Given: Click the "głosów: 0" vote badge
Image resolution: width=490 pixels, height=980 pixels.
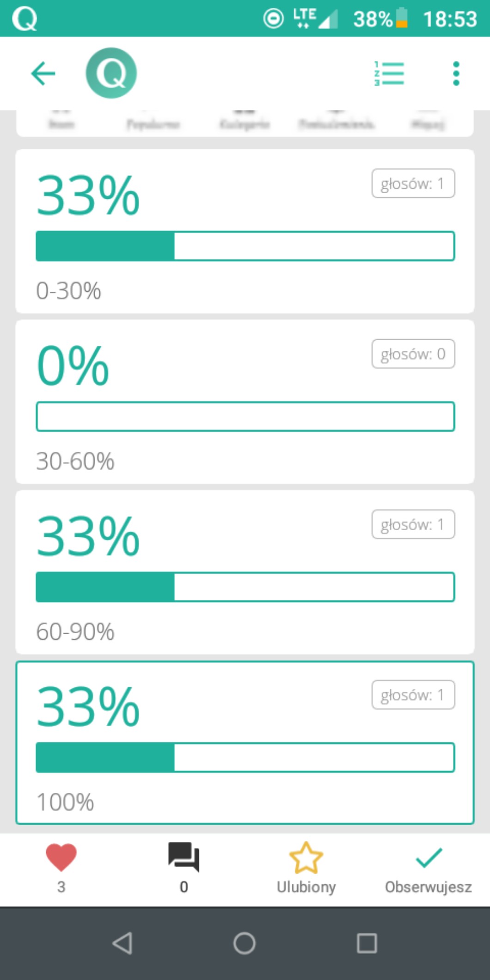Looking at the screenshot, I should click(413, 354).
